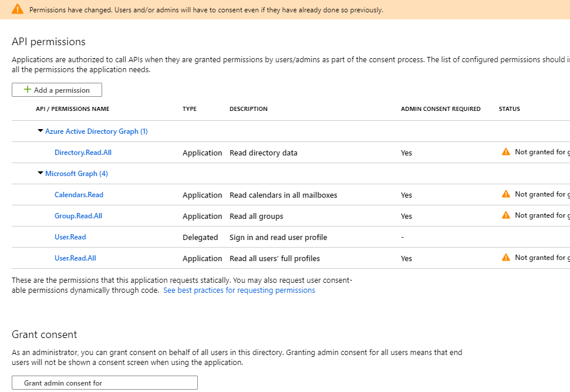Viewport: 570px width, 392px height.
Task: Click the User.Read delegated permission
Action: [x=70, y=237]
